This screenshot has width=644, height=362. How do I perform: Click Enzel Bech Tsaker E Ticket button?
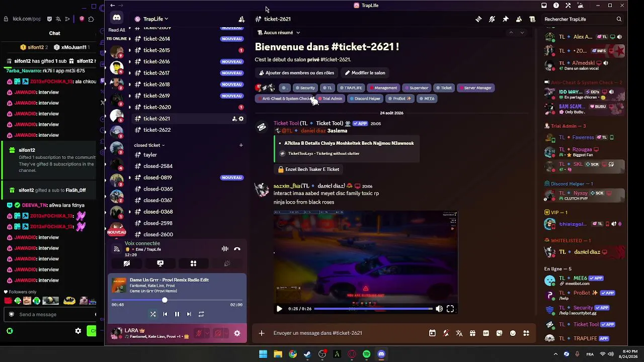[308, 169]
